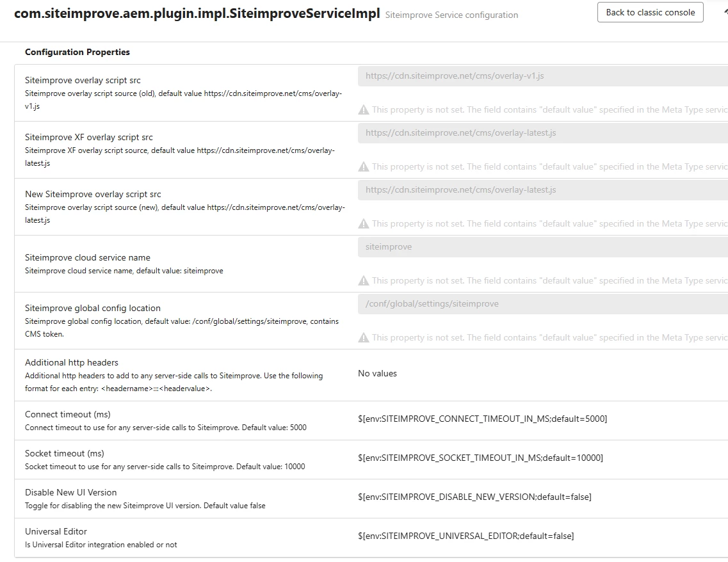
Task: Select the SITEIMPROVE_CONNECT_TIMEOUT_IN_MS value
Action: click(x=482, y=419)
